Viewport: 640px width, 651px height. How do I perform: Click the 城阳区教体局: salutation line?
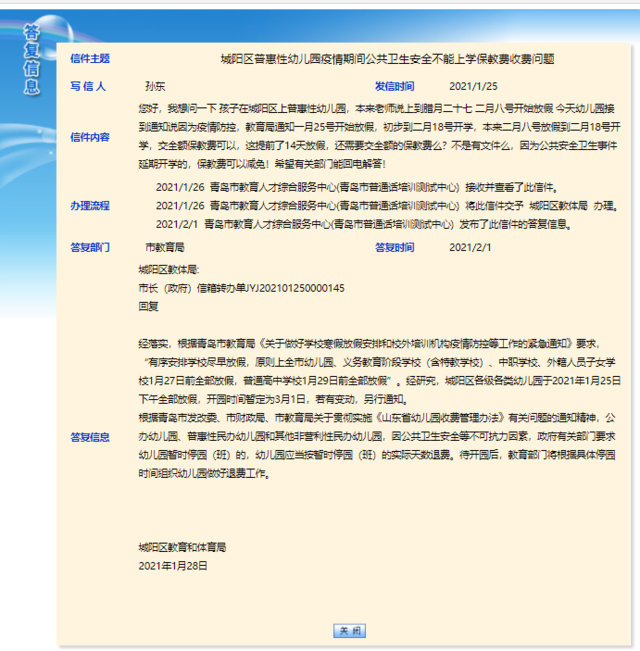pos(169,270)
